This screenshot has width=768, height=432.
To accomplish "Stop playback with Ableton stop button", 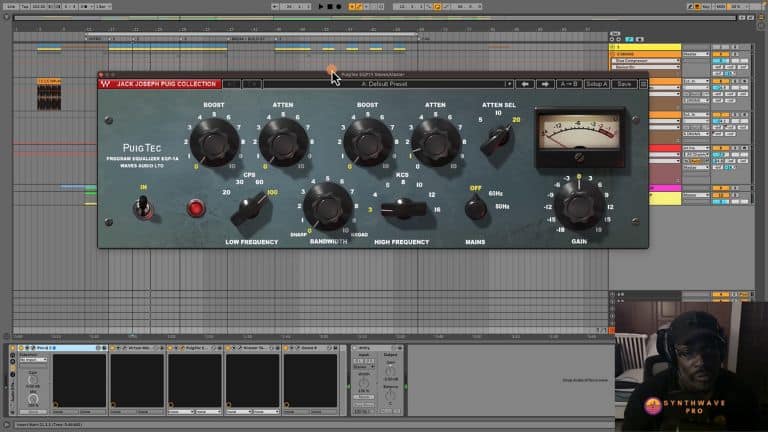I will [x=330, y=7].
